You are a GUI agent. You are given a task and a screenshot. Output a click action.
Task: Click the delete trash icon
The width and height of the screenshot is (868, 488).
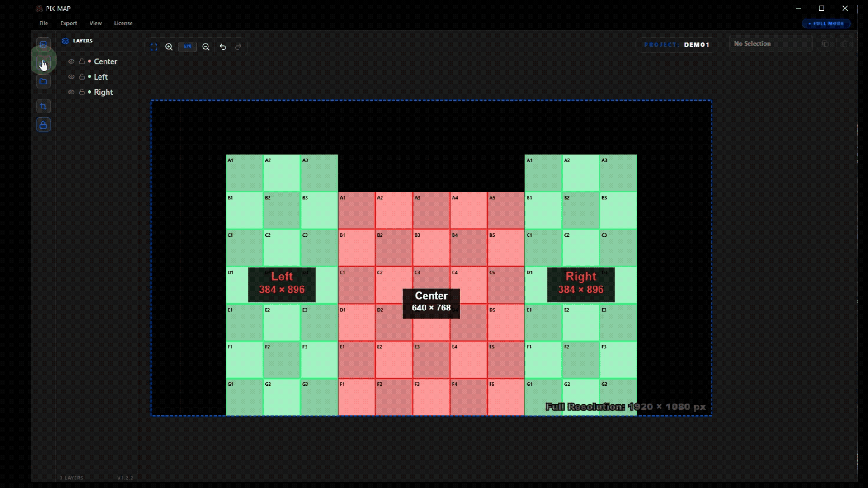844,44
